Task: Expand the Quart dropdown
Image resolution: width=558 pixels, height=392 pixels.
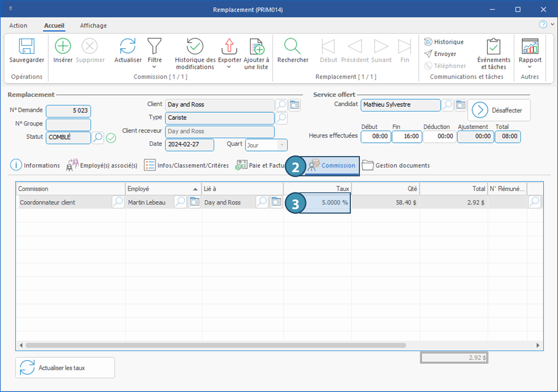Action: 282,145
